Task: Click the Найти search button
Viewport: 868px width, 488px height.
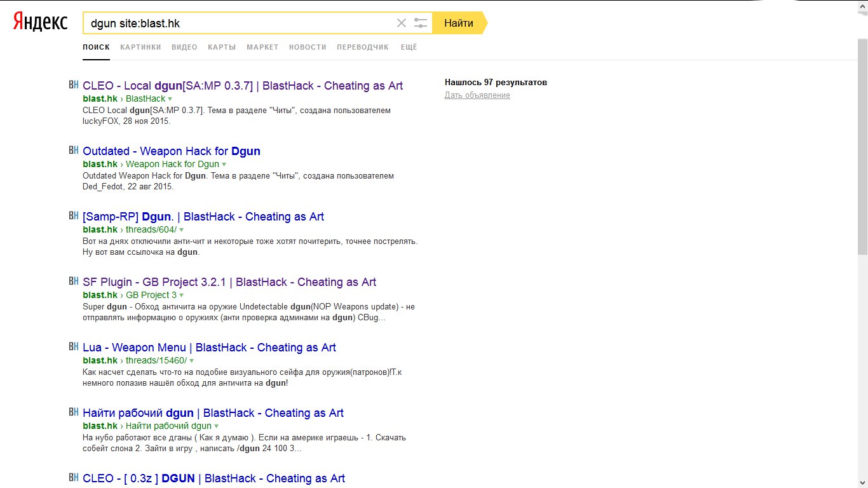Action: coord(459,23)
